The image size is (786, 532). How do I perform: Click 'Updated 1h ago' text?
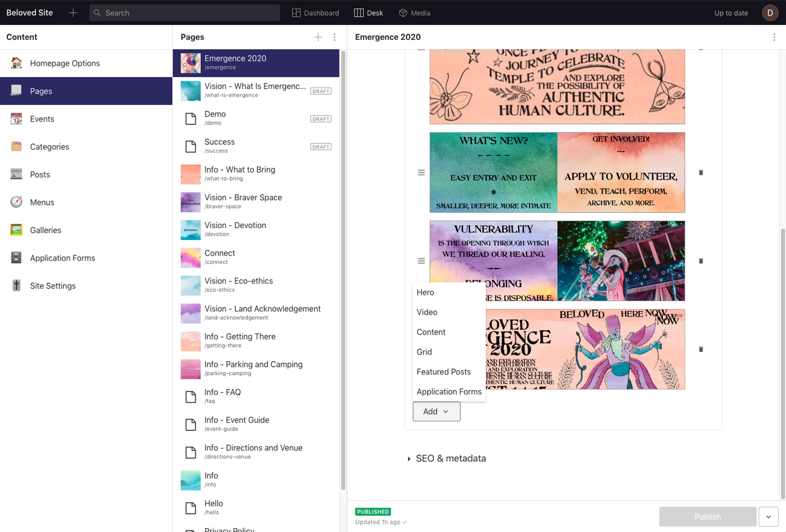click(x=377, y=522)
